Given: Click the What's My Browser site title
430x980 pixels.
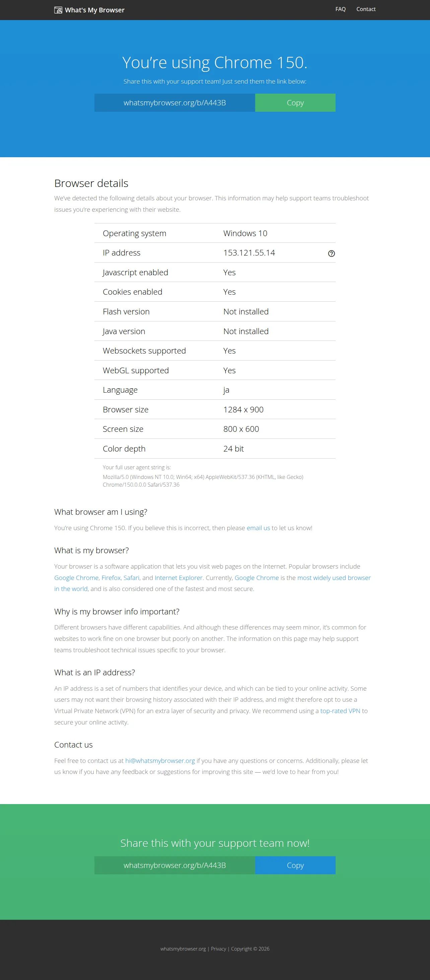Looking at the screenshot, I should (x=94, y=10).
